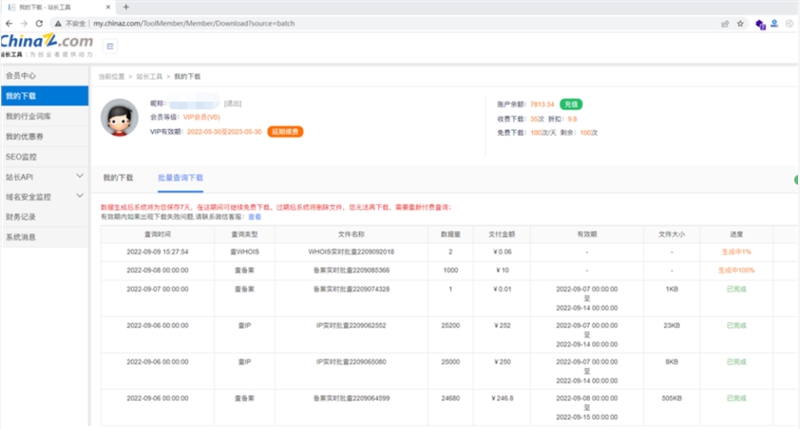
Task: Open SEO监控 in sidebar
Action: [44, 157]
